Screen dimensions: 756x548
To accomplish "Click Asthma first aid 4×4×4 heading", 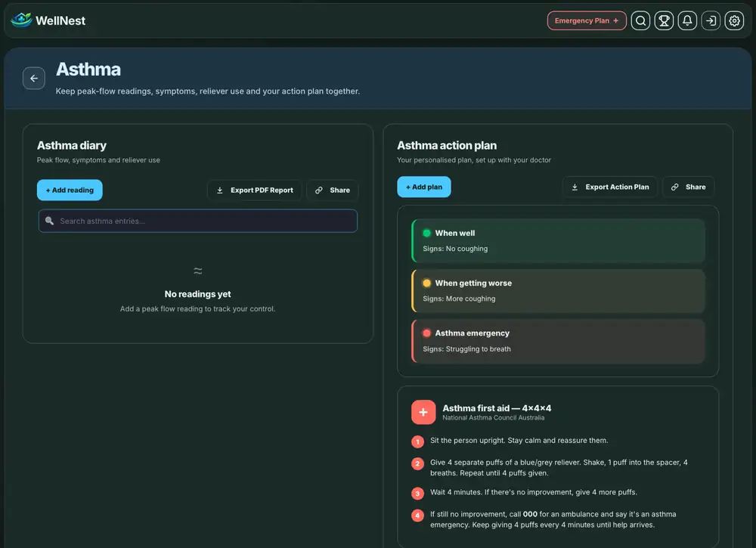I will (497, 408).
